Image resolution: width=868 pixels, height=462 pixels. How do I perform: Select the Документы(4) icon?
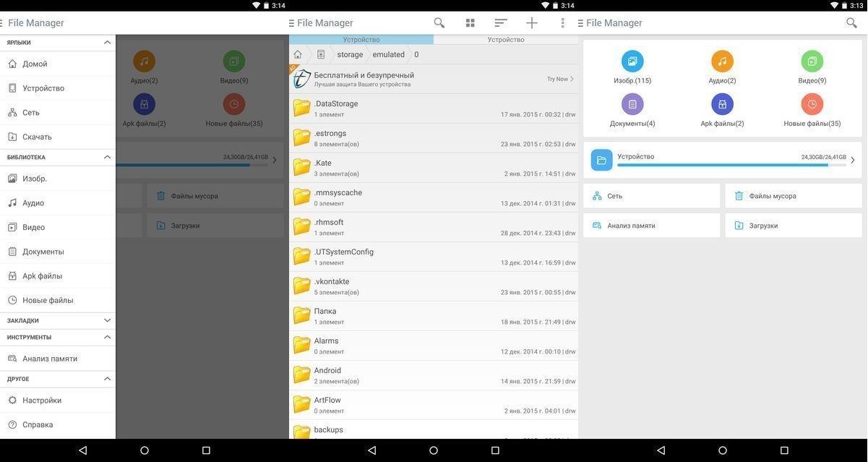632,104
